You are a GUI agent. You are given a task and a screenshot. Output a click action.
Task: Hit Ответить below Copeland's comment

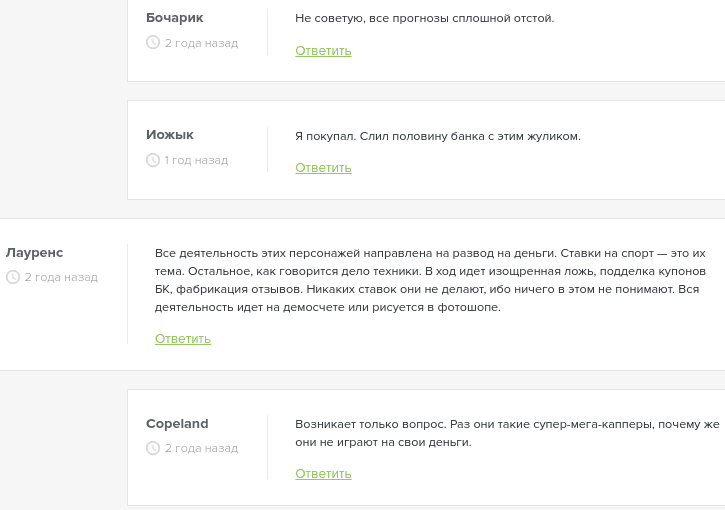[323, 474]
